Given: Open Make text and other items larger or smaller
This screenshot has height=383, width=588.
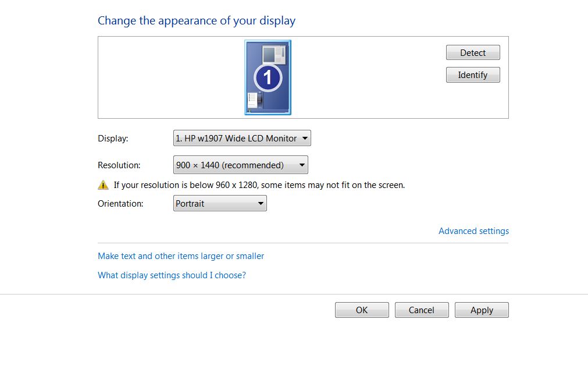Looking at the screenshot, I should pyautogui.click(x=181, y=256).
